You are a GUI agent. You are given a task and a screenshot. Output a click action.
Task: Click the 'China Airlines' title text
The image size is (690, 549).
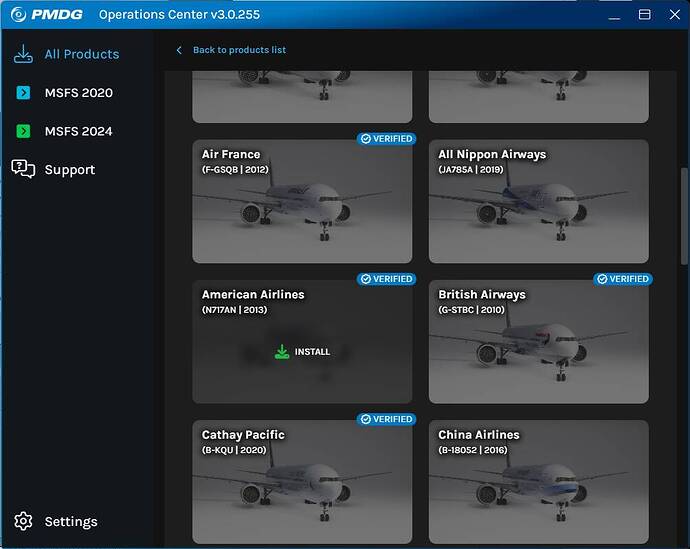pyautogui.click(x=479, y=435)
